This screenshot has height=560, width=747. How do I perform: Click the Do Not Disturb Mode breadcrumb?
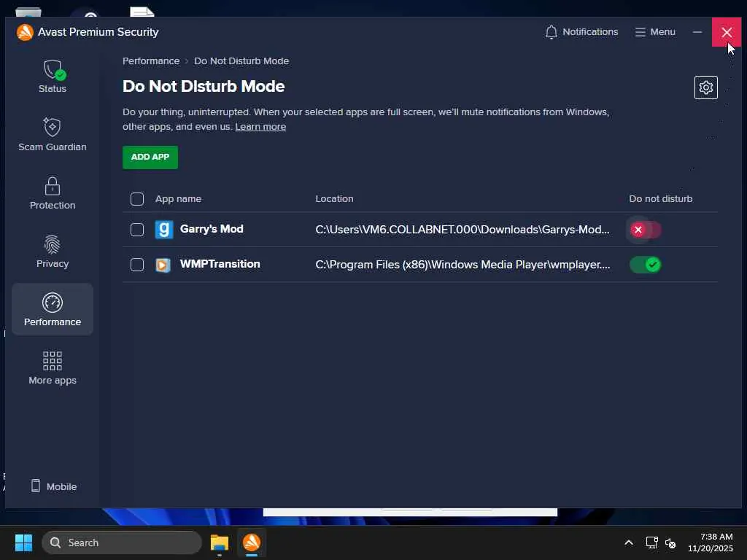coord(241,61)
